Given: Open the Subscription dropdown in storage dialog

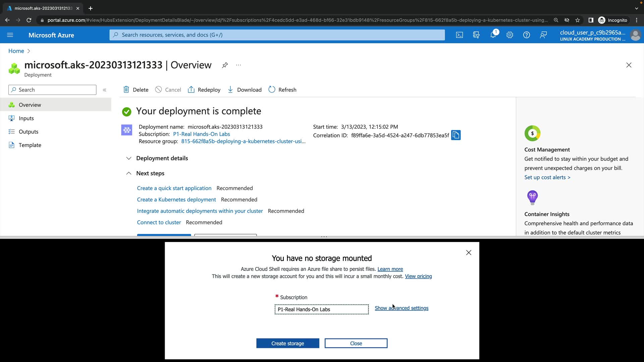Looking at the screenshot, I should [321, 309].
